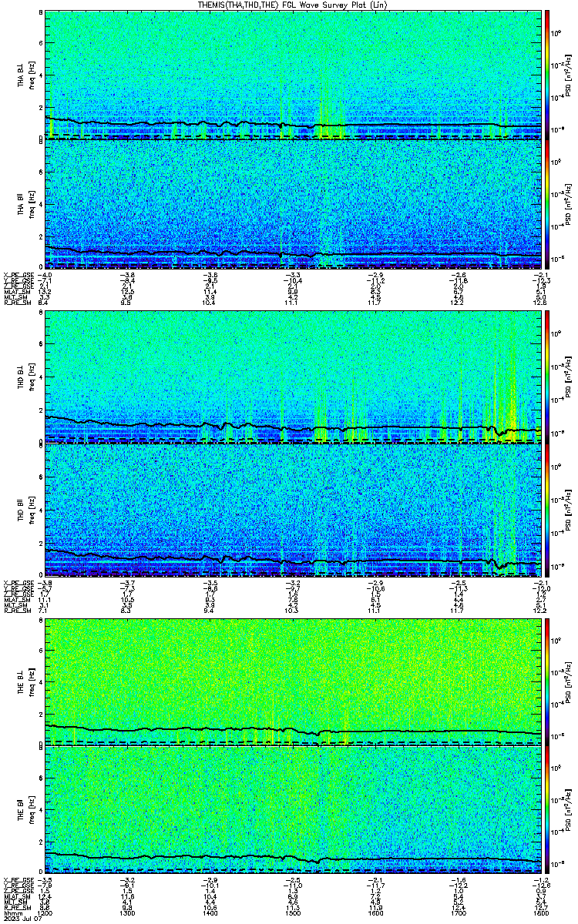
Task: Click the PSD unit label beside THD B-parallel
Action: (568, 509)
